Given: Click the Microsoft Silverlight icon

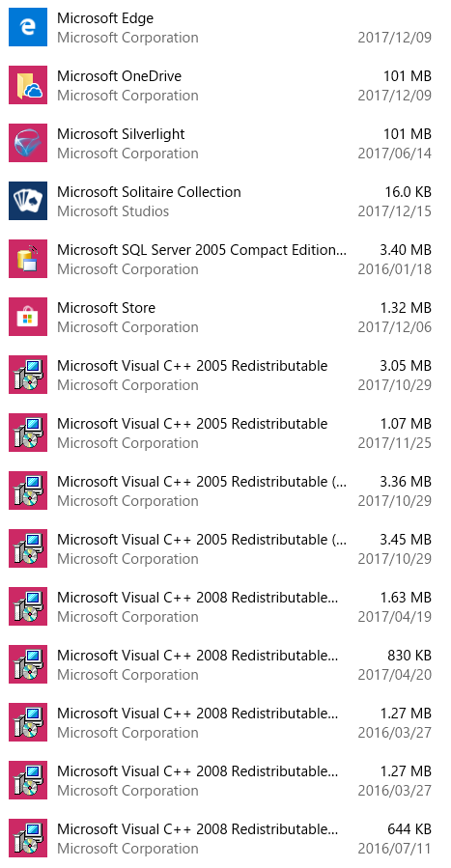Looking at the screenshot, I should click(x=28, y=143).
